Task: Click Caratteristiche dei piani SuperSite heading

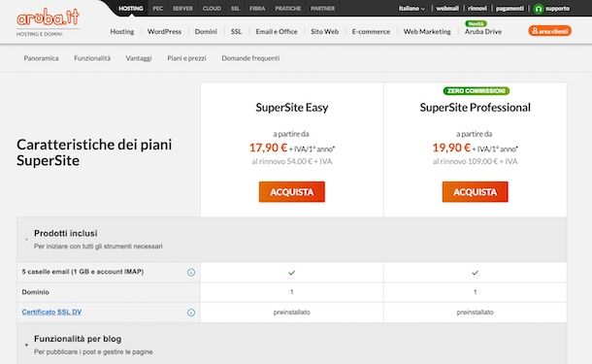Action: (94, 152)
